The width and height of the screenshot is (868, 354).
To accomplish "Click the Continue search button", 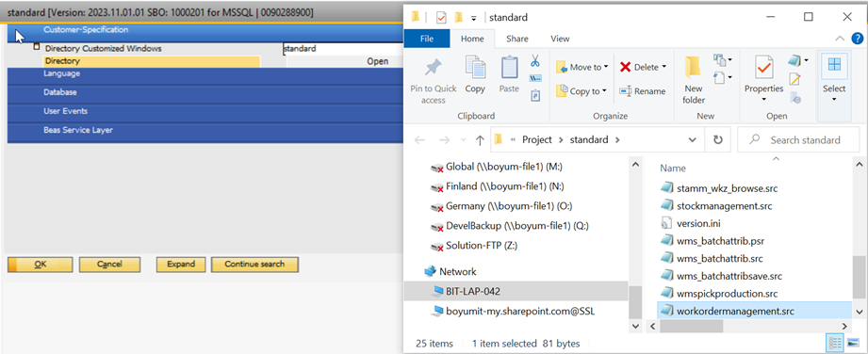I will tap(254, 265).
